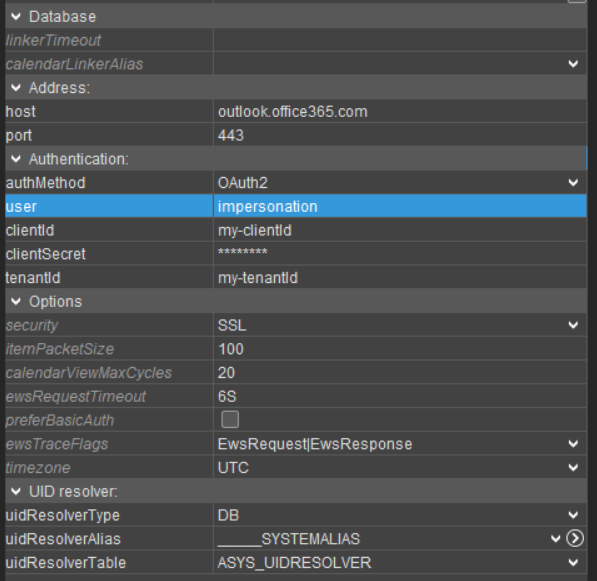Open ewsTraceFlags dropdown arrow
Image resolution: width=597 pixels, height=581 pixels.
573,444
